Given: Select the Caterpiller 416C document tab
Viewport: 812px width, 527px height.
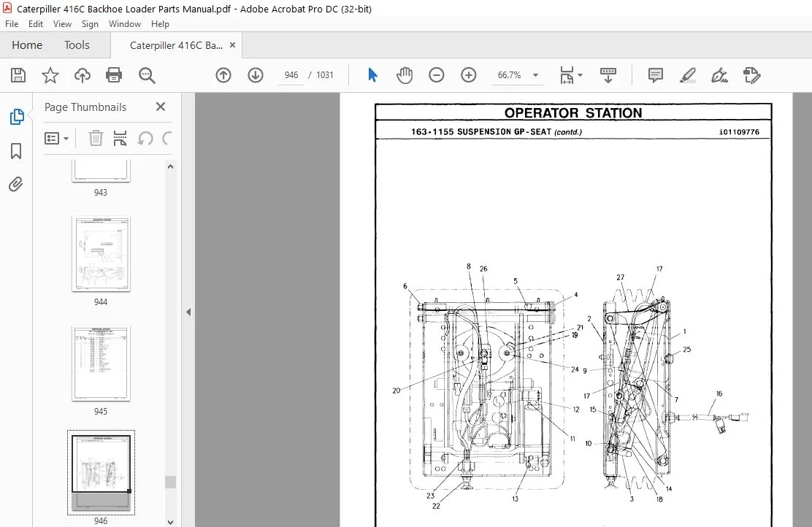Looking at the screenshot, I should (x=176, y=45).
